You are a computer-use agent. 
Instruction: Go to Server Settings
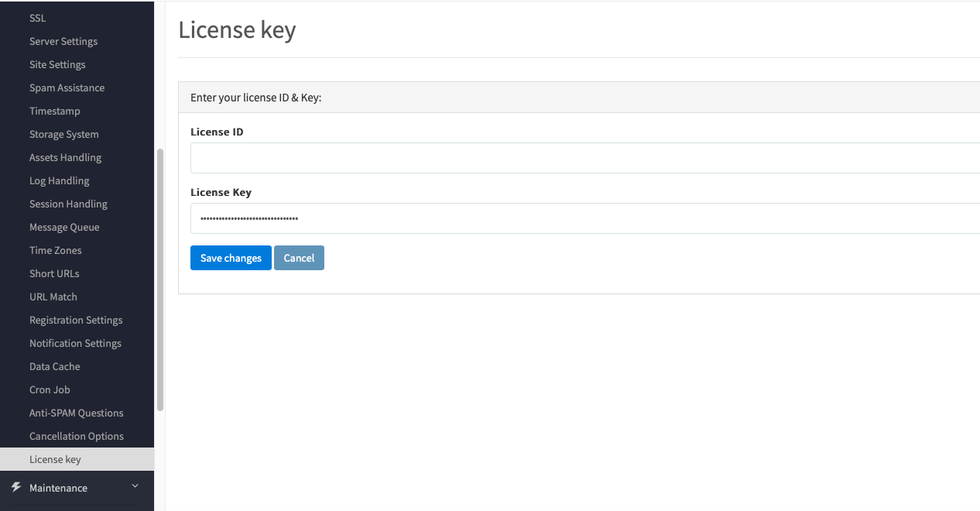click(x=63, y=41)
